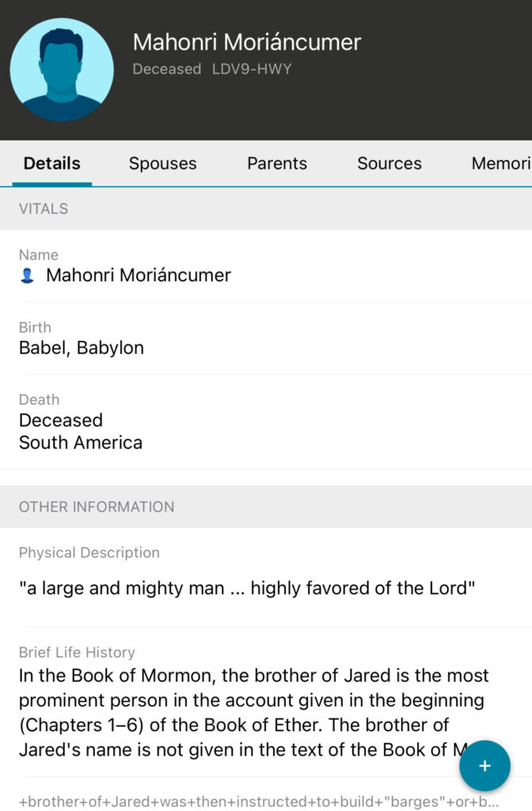
Task: Click the male gender icon beside name
Action: 27,276
